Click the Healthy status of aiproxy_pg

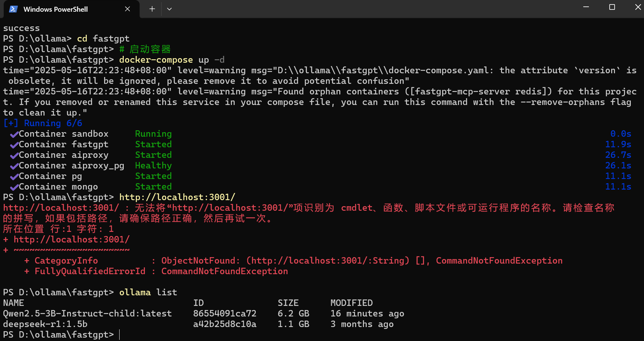point(153,165)
